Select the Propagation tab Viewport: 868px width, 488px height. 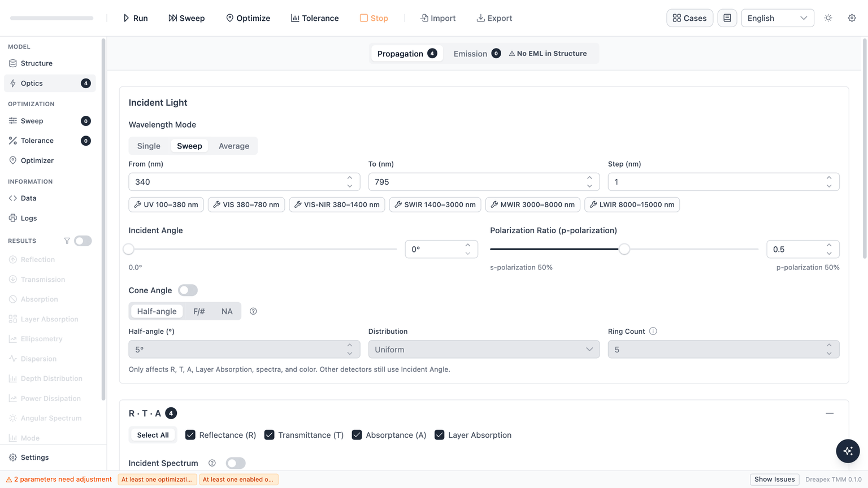pyautogui.click(x=407, y=54)
